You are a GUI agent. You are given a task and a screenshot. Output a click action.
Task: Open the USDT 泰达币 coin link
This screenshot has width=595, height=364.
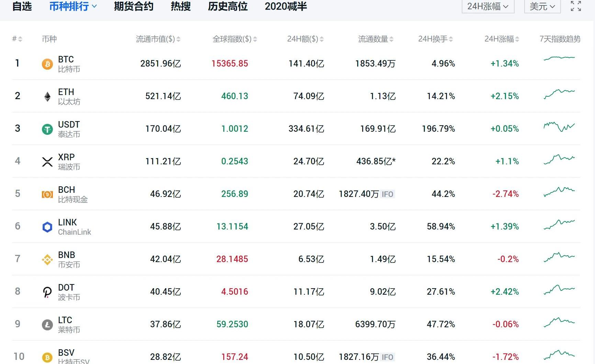[69, 129]
